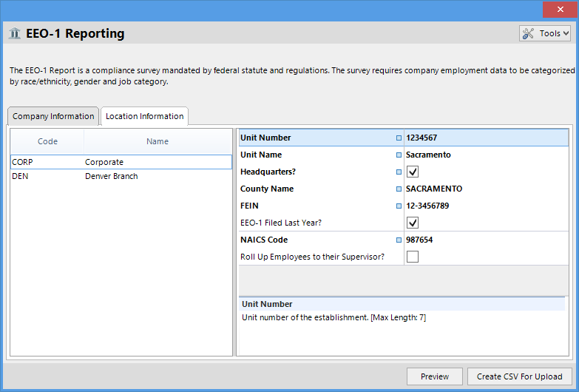Select the Denver Branch location row

pyautogui.click(x=111, y=176)
